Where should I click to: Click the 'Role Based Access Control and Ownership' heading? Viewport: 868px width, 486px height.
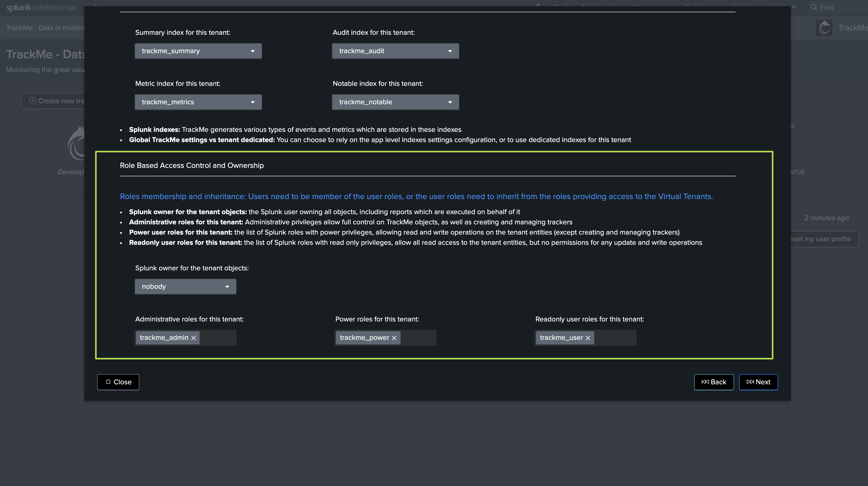192,165
